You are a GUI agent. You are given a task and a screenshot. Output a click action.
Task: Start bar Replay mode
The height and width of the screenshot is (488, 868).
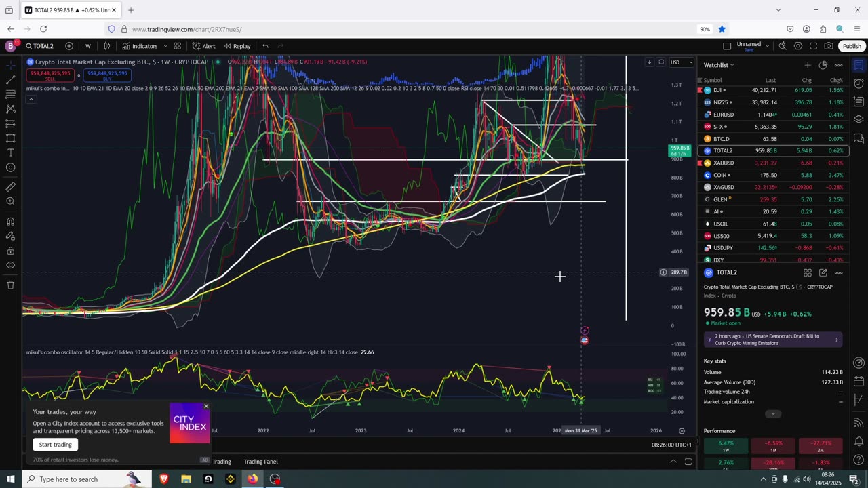point(237,46)
